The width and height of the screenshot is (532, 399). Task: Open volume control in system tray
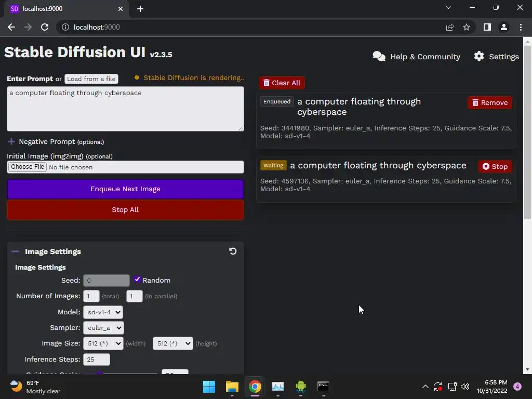pos(465,387)
